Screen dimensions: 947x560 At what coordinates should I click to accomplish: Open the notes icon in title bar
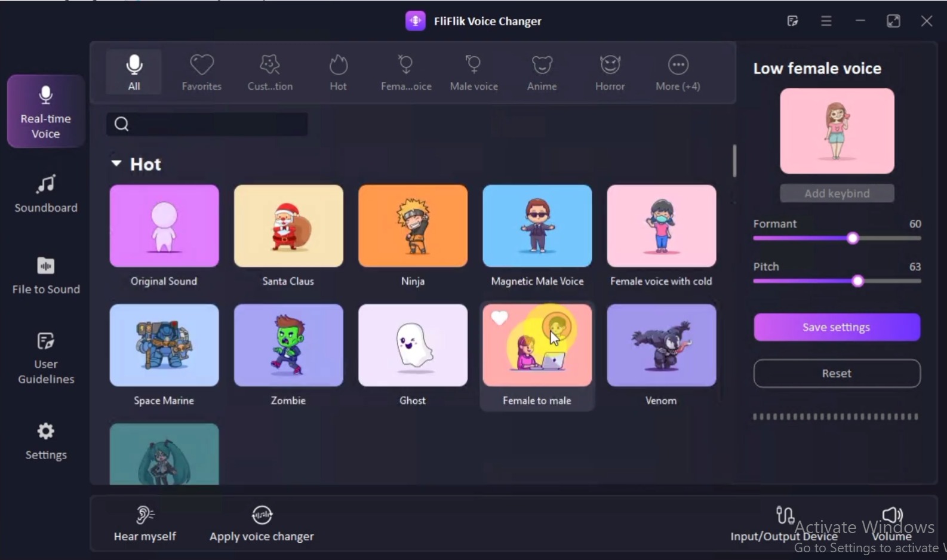(x=793, y=21)
